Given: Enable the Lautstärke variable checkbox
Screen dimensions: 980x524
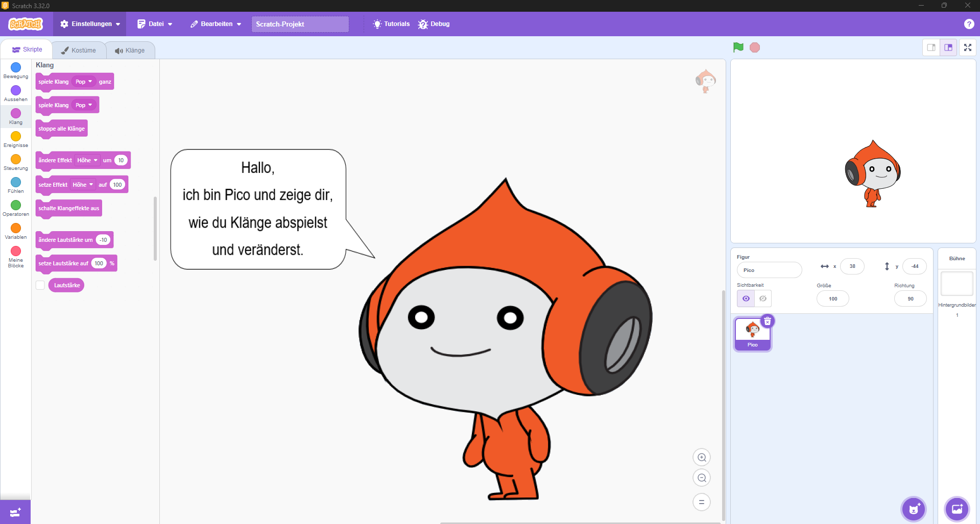Looking at the screenshot, I should tap(40, 285).
